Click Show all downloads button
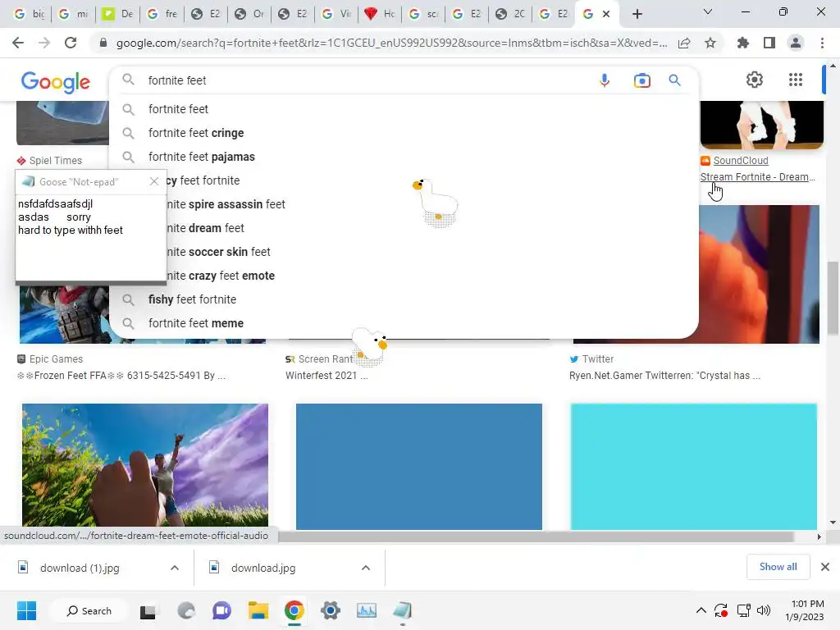This screenshot has width=840, height=630. (x=778, y=567)
